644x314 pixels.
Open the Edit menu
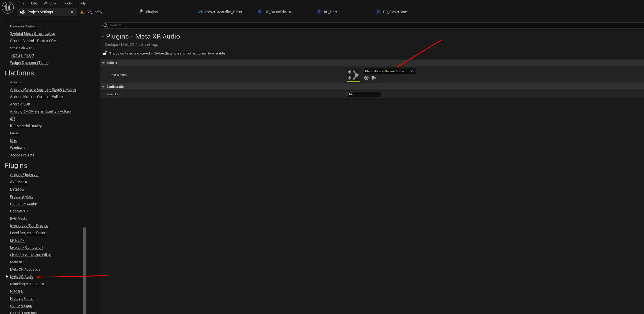click(x=34, y=3)
